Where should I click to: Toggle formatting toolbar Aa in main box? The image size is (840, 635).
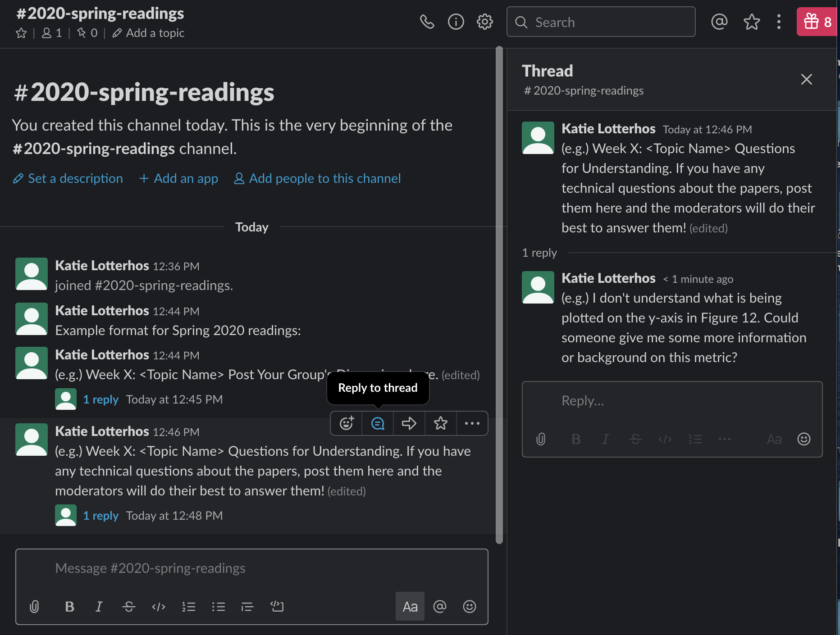[410, 607]
